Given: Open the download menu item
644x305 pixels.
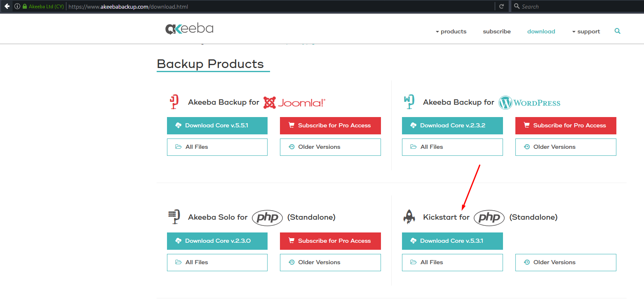Looking at the screenshot, I should (541, 31).
